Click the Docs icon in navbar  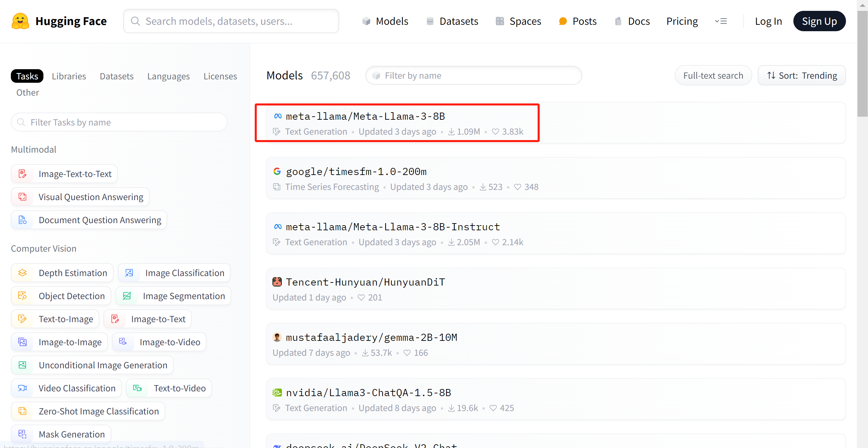tap(618, 21)
